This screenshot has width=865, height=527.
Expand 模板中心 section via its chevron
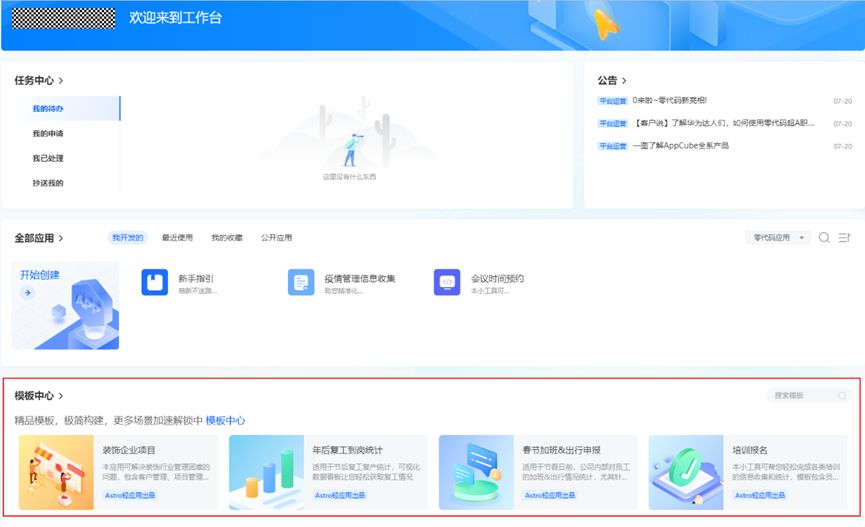61,396
